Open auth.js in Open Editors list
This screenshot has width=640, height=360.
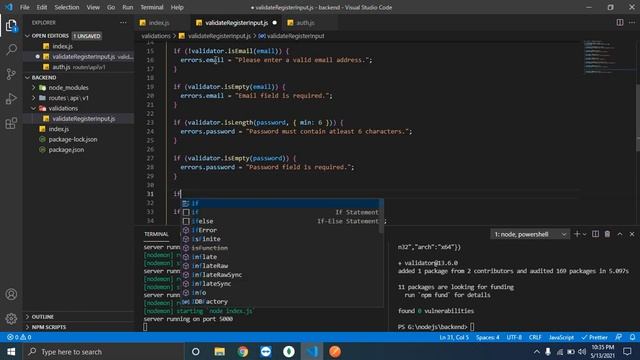pyautogui.click(x=61, y=67)
